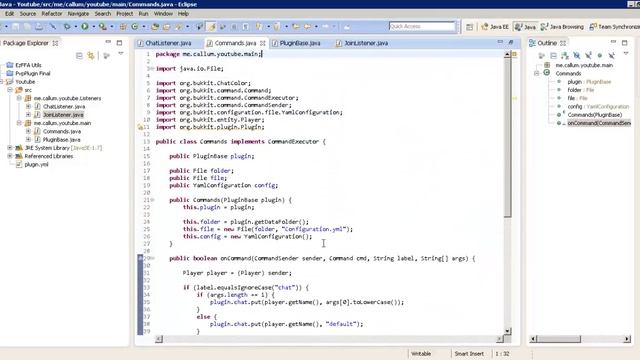Toggle Link with Editor in Package Explorer
640x360 pixels.
(x=91, y=56)
